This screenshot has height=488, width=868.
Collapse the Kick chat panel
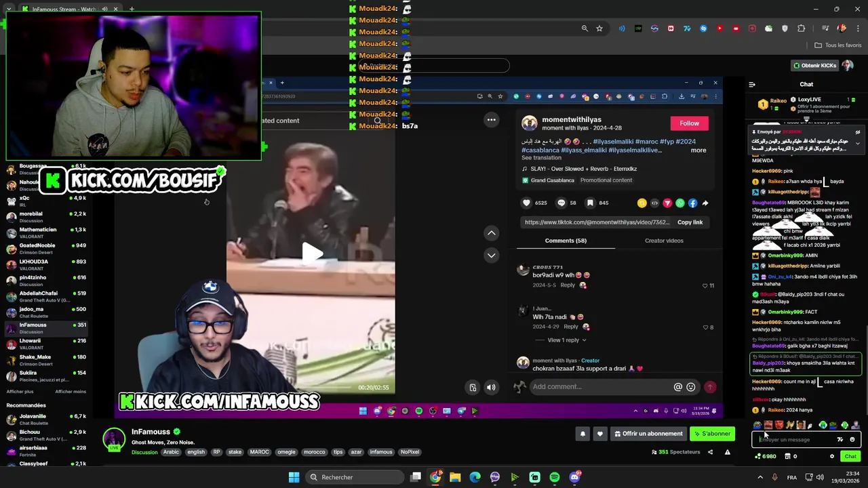(x=752, y=85)
